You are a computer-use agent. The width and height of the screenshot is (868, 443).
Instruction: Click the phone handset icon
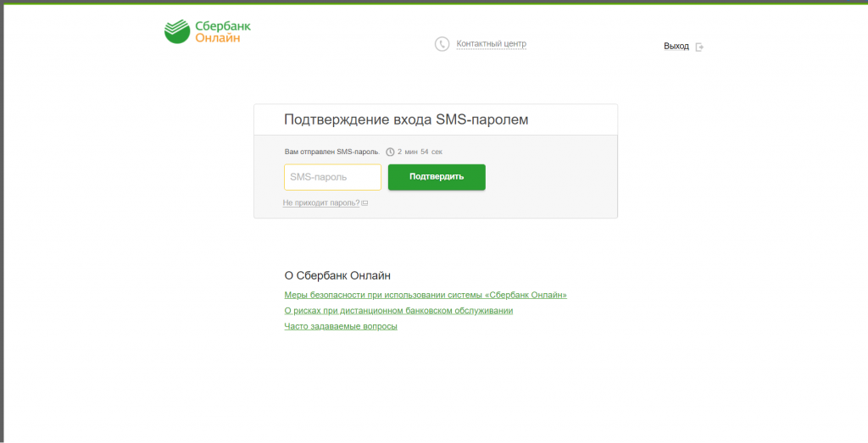(442, 44)
